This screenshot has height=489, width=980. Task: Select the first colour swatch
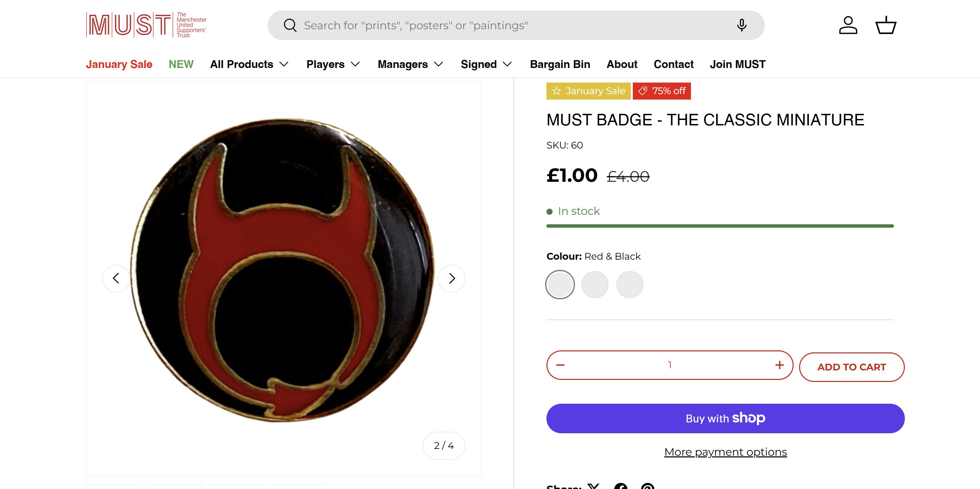(560, 284)
